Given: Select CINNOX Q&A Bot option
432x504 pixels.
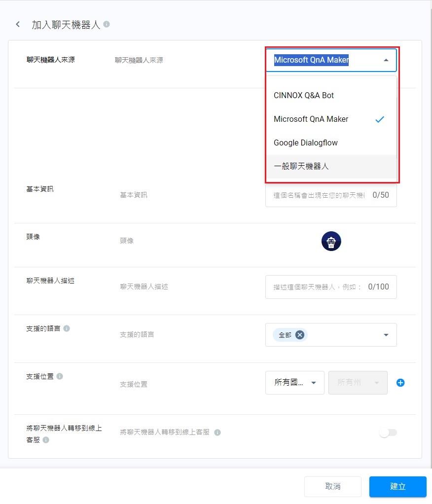Looking at the screenshot, I should coord(331,96).
